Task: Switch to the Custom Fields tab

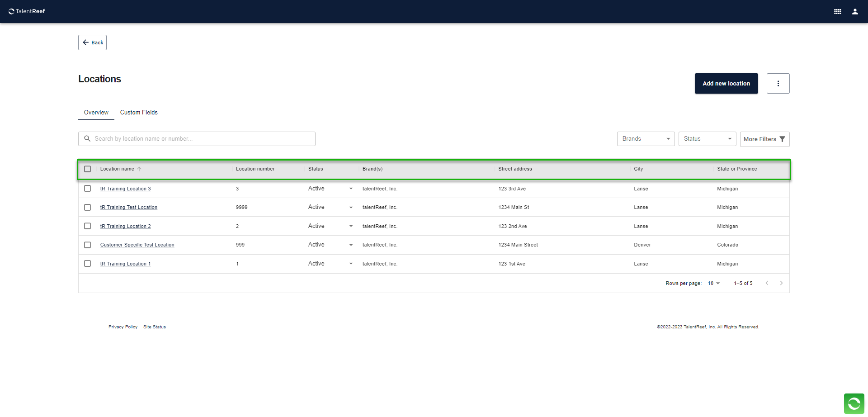Action: (139, 113)
